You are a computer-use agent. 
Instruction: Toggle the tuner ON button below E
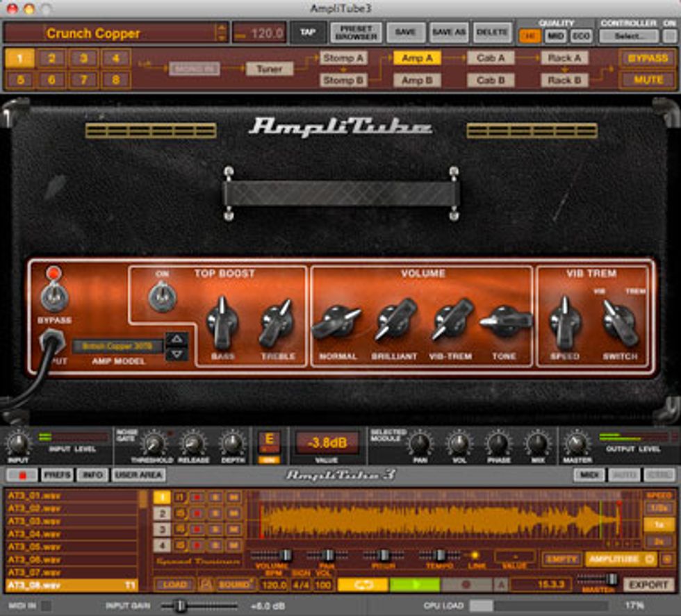(268, 459)
